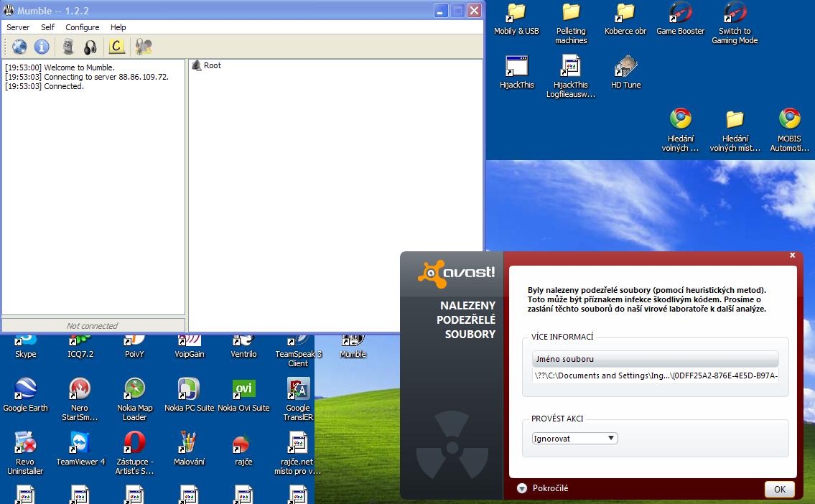Deafen yourself with the headphones icon

90,47
